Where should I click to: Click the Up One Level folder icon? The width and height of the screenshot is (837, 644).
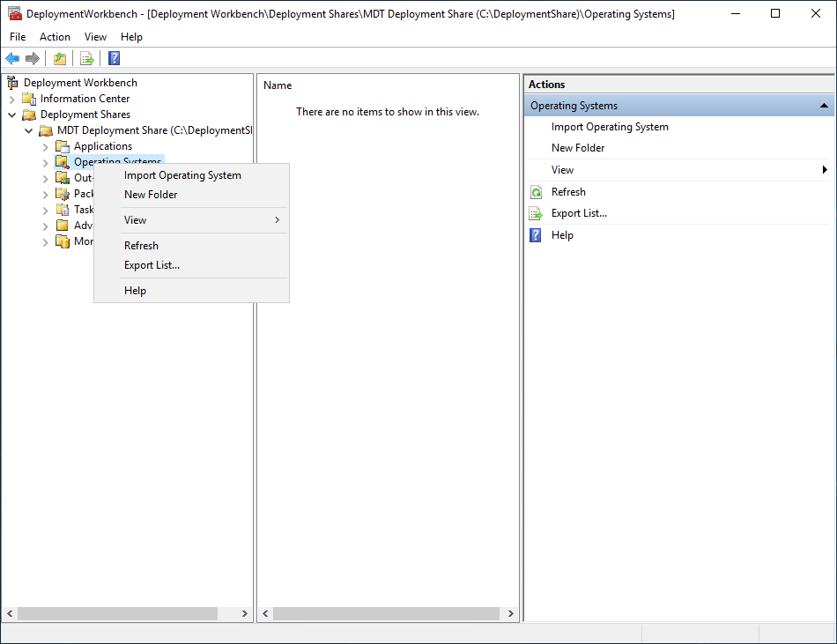coord(59,58)
